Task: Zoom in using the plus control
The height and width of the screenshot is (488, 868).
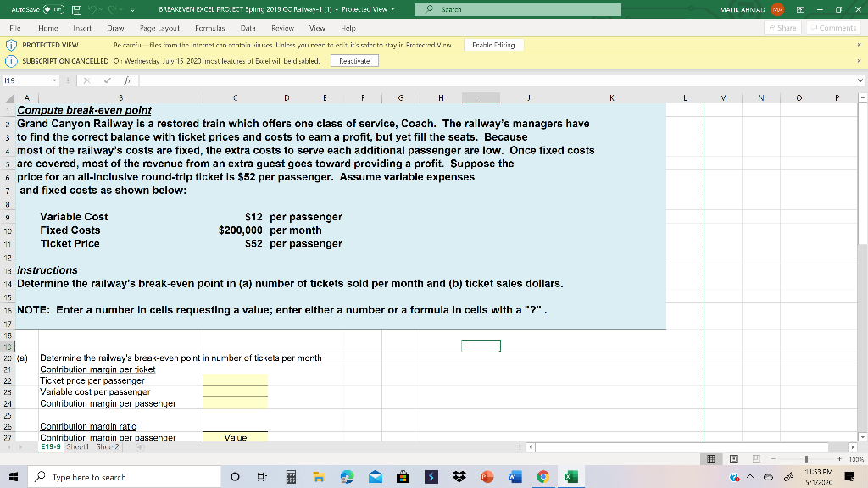Action: click(839, 458)
